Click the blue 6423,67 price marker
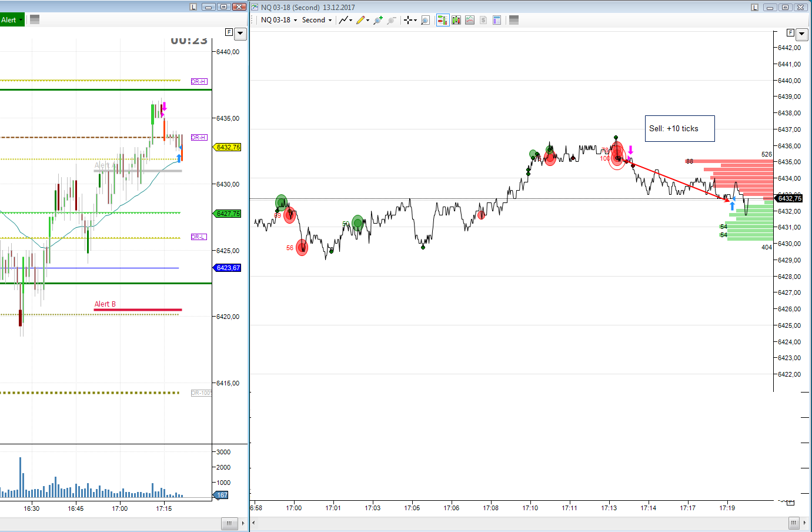 point(228,268)
